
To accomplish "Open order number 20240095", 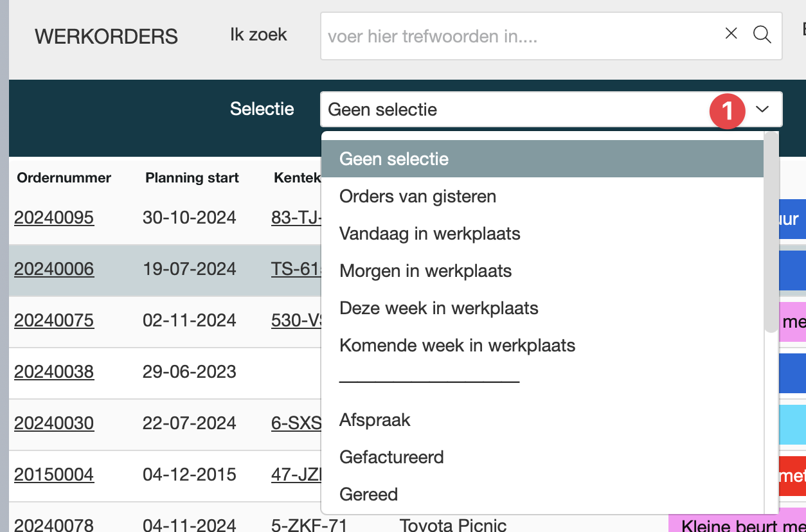I will click(54, 218).
